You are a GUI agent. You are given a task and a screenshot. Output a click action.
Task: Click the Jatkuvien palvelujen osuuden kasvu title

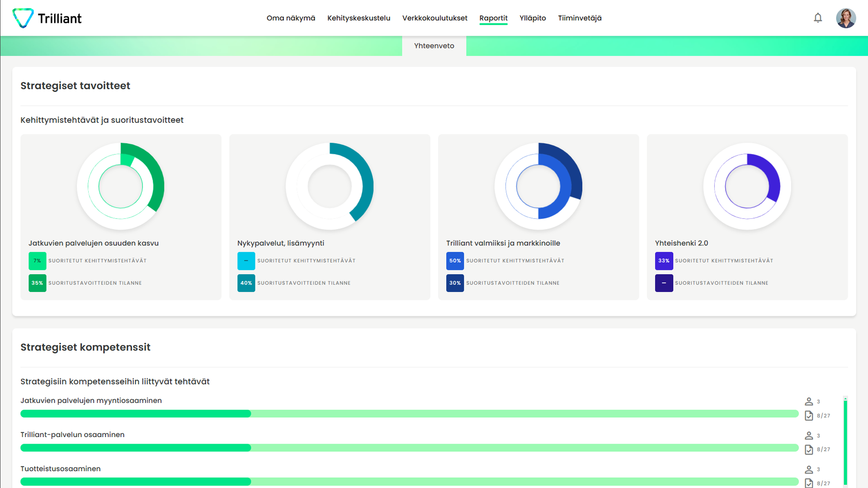pos(94,243)
